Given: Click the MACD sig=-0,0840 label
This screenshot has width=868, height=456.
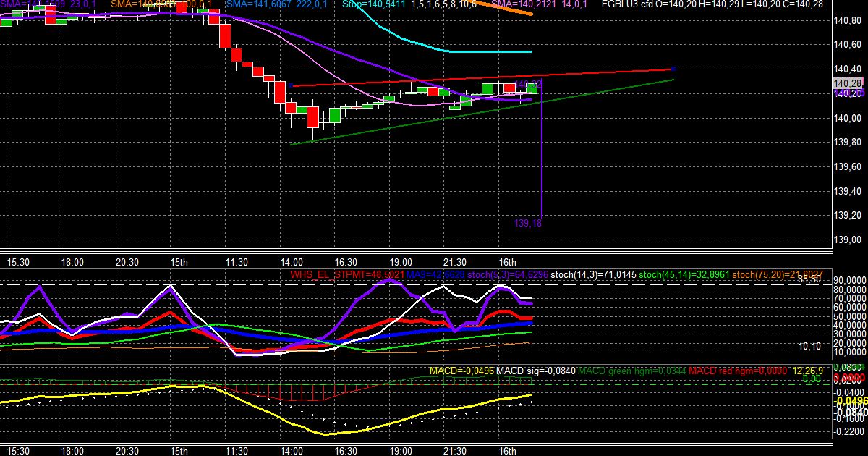Looking at the screenshot, I should point(536,371).
